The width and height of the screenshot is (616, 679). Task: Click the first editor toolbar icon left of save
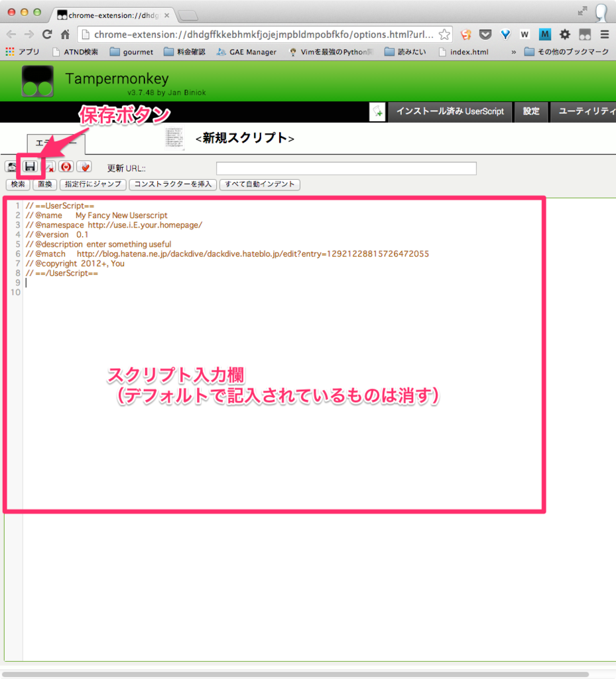[11, 166]
